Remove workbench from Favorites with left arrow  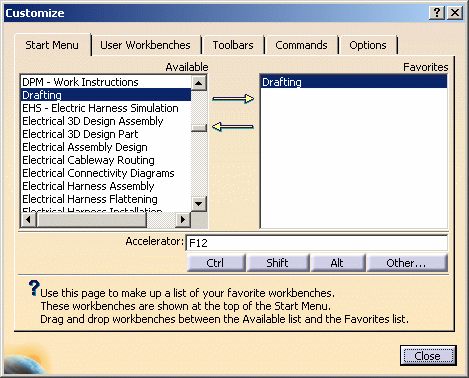pos(233,127)
